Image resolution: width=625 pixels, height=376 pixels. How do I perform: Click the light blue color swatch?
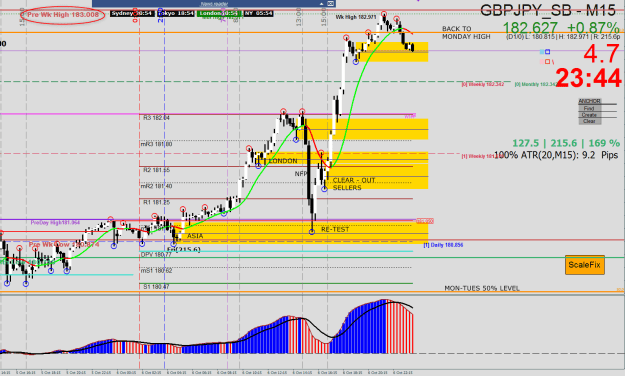[x=542, y=52]
